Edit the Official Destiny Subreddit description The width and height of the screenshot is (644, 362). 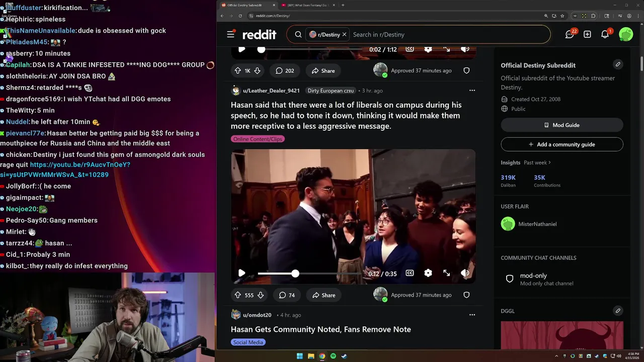tap(618, 64)
